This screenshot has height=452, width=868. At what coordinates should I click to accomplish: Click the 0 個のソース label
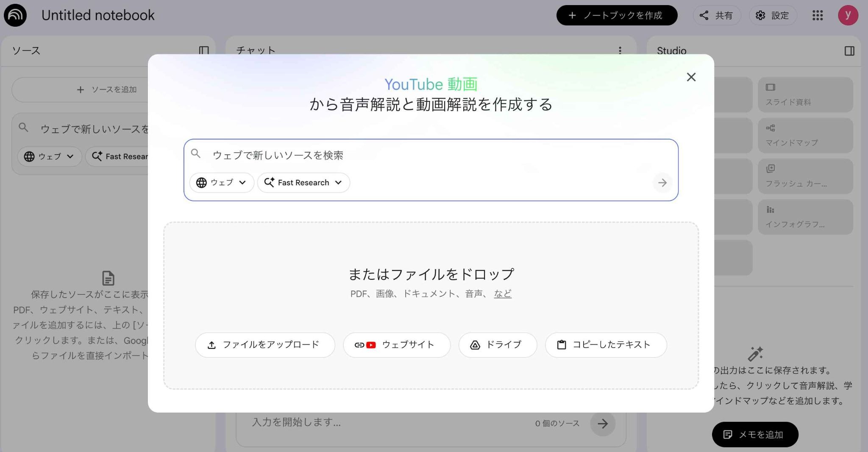[x=557, y=423]
